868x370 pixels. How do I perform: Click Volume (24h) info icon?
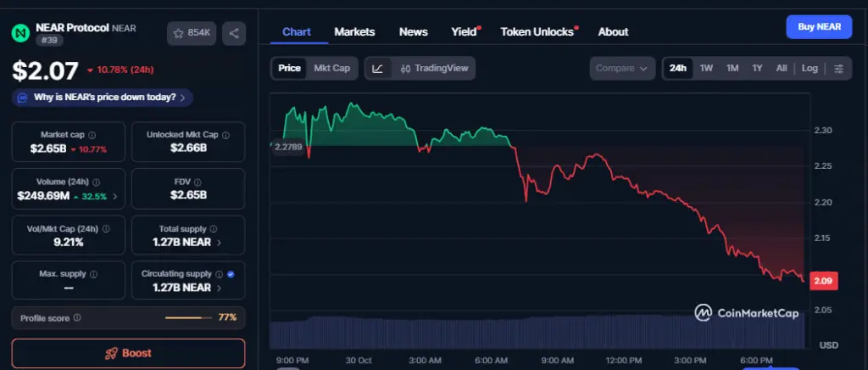[97, 182]
